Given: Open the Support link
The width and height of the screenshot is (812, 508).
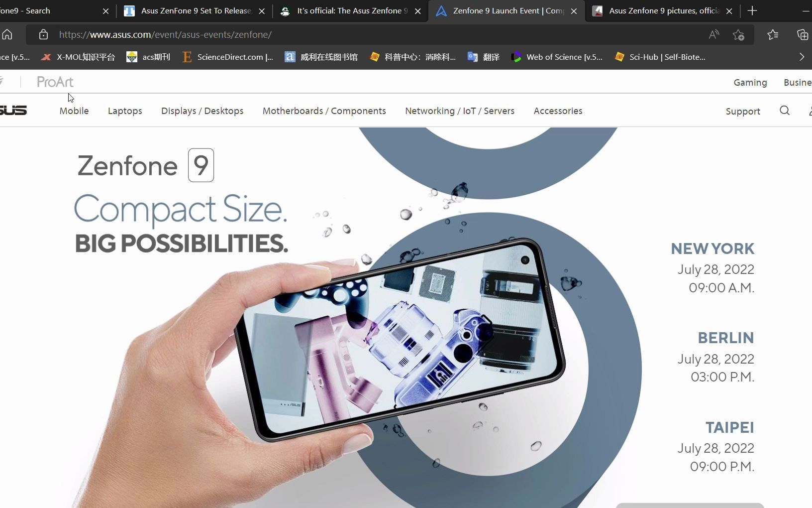Looking at the screenshot, I should point(743,111).
